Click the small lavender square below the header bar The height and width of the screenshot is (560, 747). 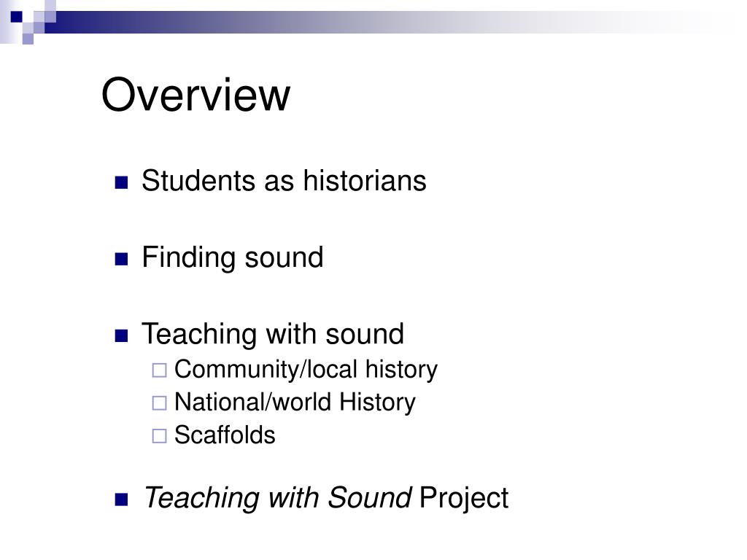click(28, 39)
